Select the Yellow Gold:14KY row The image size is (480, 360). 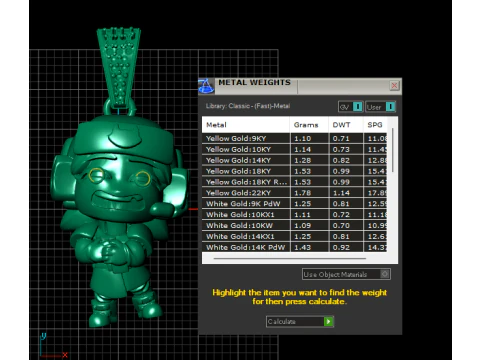point(295,160)
